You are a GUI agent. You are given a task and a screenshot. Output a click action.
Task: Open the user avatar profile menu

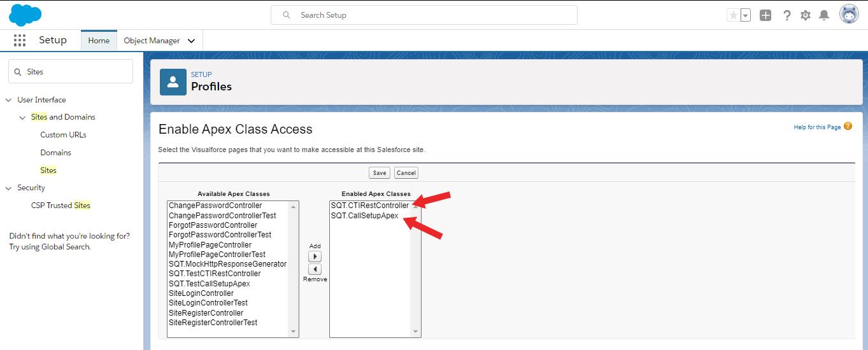(849, 14)
